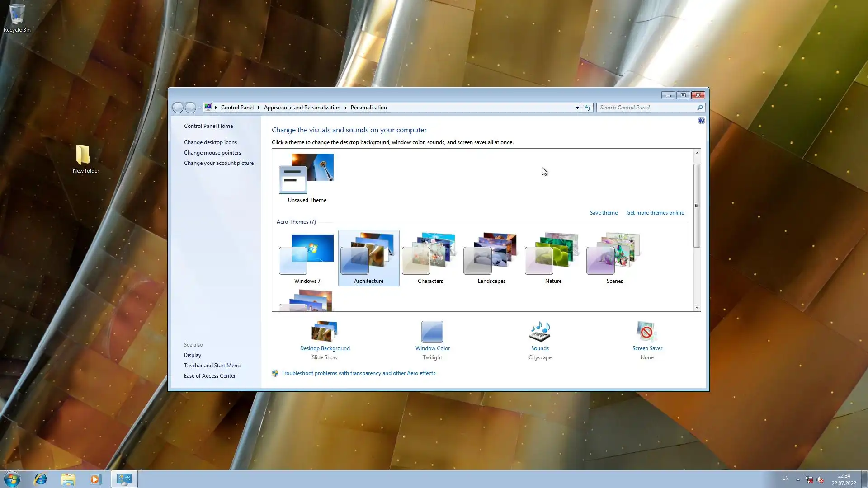
Task: Select the Nature theme
Action: point(553,258)
